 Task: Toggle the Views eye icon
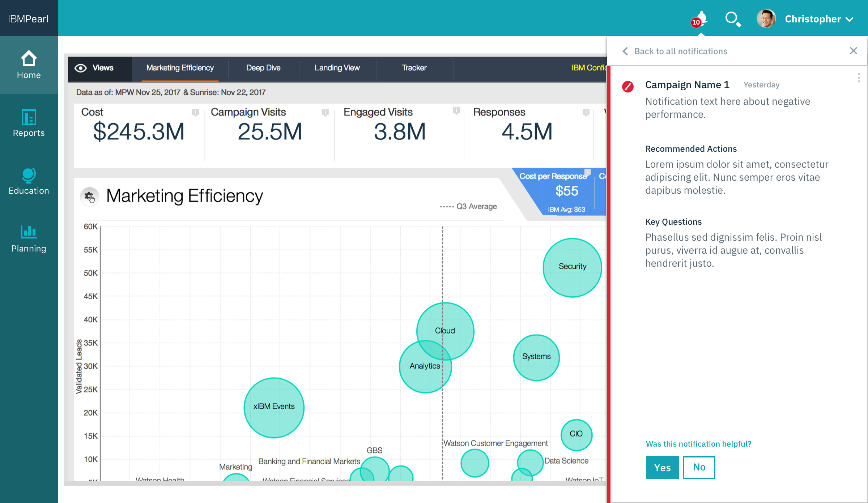(81, 68)
